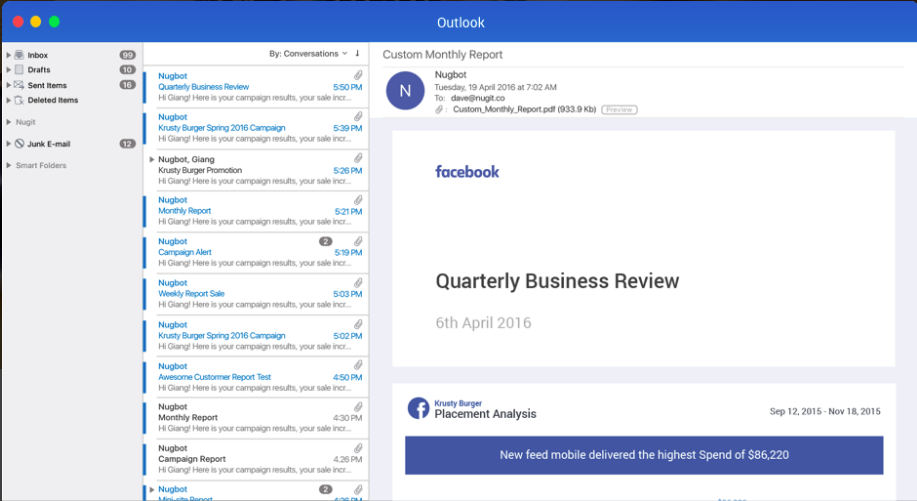Click the Campaign Alert conversation count badge

click(x=326, y=241)
